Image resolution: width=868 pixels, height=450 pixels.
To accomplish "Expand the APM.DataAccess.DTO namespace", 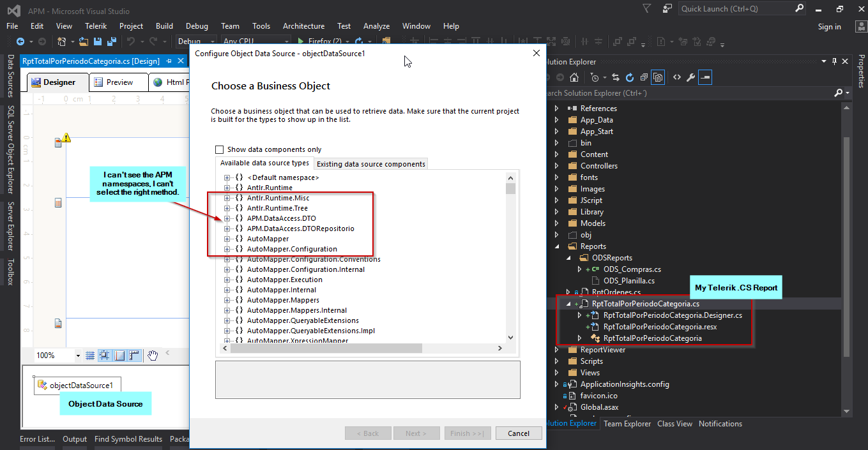I will coord(227,218).
